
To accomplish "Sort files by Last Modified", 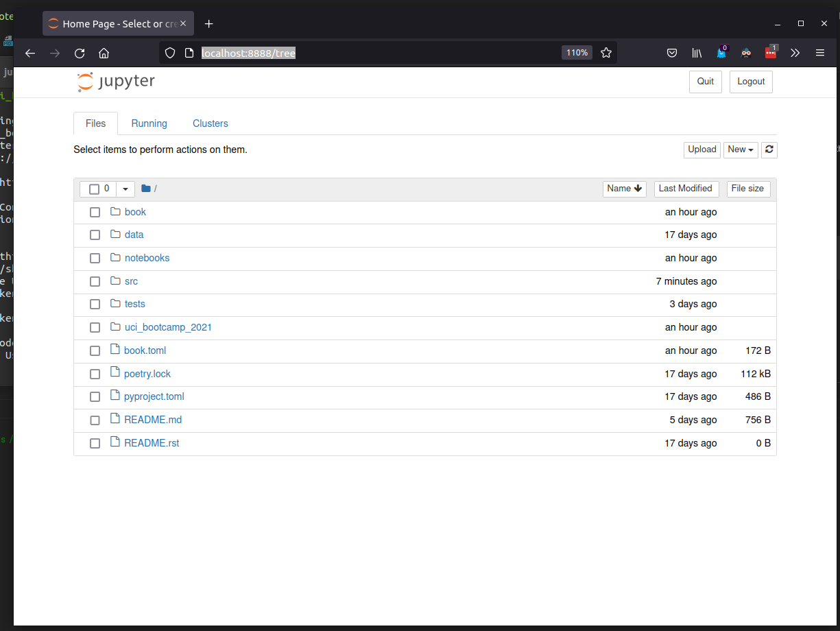I will 686,189.
